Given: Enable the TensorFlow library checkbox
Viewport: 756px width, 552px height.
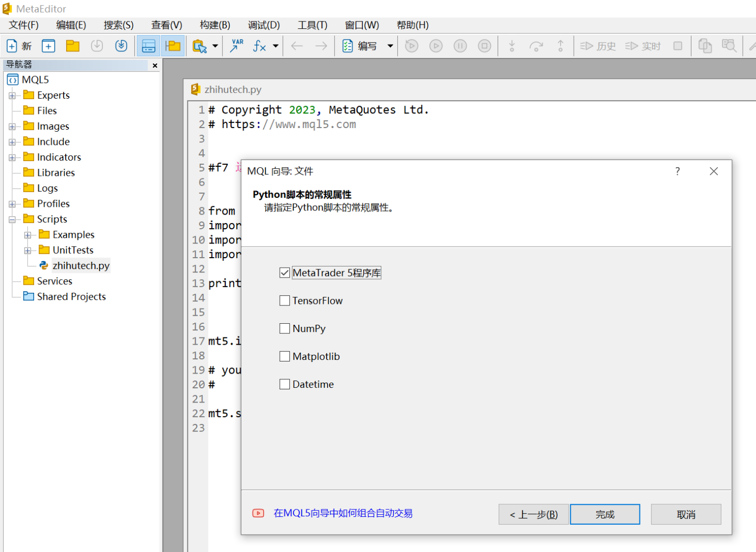Looking at the screenshot, I should point(285,300).
